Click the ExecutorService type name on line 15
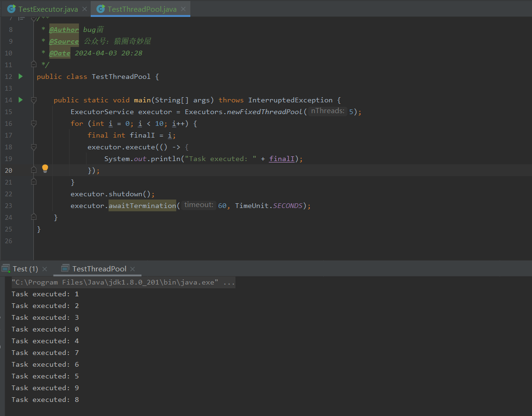 coord(102,112)
